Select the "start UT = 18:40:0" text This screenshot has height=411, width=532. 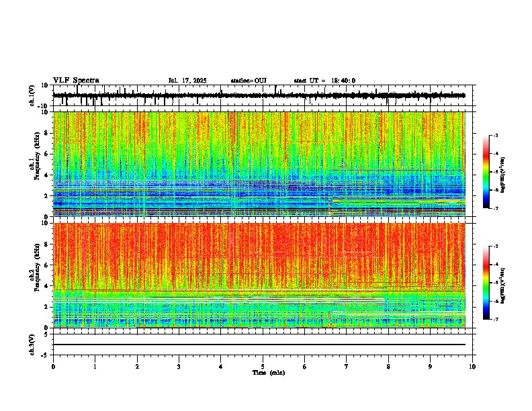324,81
